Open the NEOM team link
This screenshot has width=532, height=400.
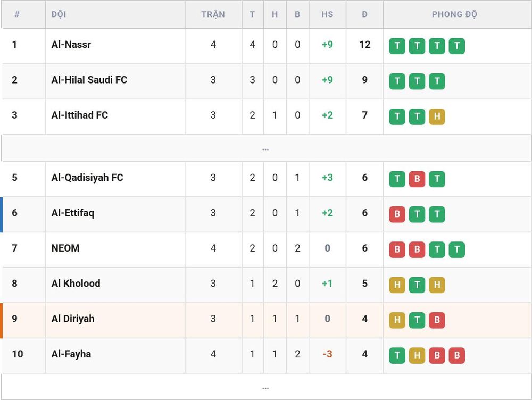(x=65, y=248)
